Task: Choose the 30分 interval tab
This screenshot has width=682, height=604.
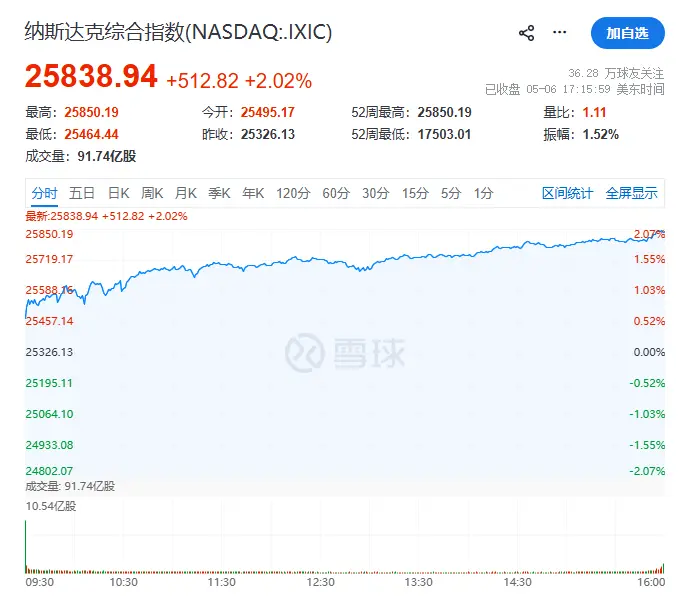Action: tap(376, 193)
